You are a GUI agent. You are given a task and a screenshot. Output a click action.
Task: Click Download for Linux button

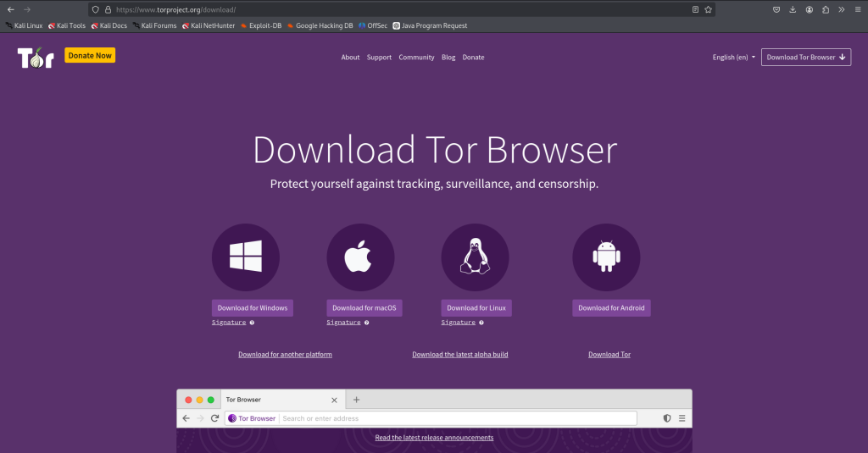pos(476,308)
